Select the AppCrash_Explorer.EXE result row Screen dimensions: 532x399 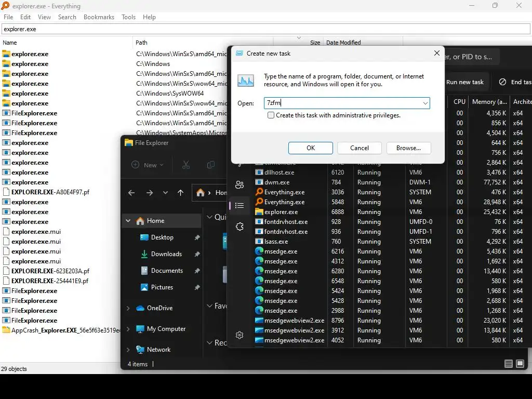tap(61, 330)
